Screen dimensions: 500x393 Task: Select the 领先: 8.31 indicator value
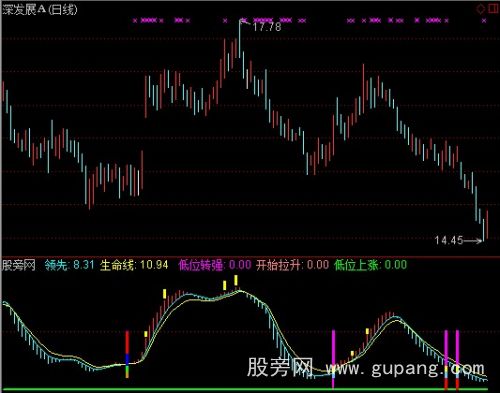click(x=70, y=265)
